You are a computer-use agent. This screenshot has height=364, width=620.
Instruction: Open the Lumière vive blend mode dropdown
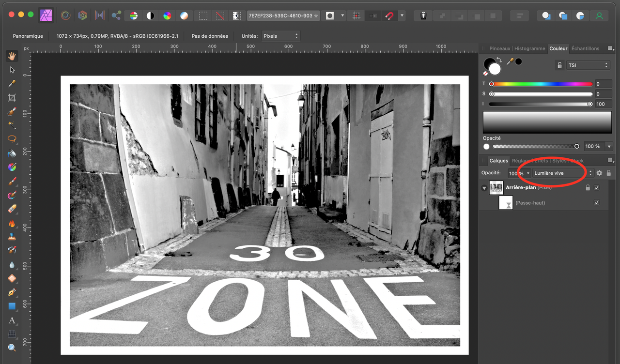562,173
